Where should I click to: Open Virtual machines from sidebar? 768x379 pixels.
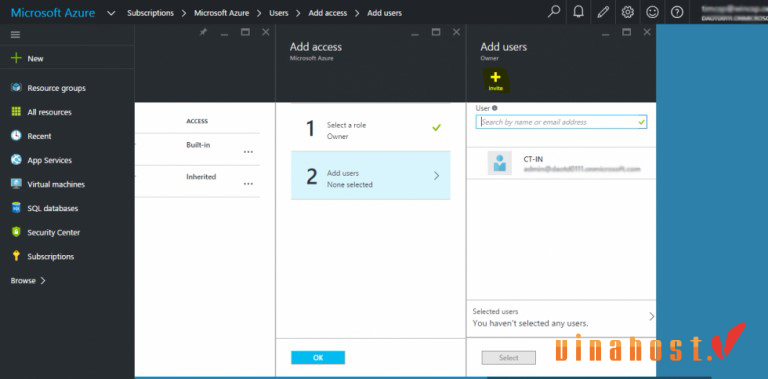56,185
